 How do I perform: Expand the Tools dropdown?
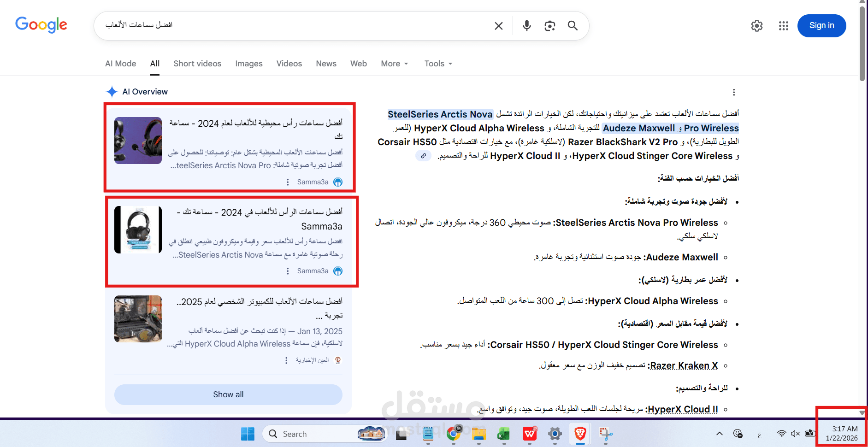[x=438, y=64]
